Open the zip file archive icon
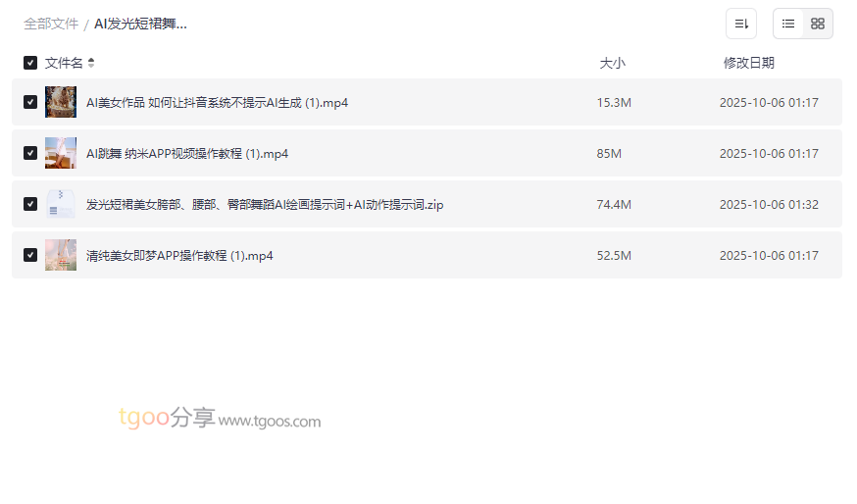Image resolution: width=857 pixels, height=504 pixels. point(61,204)
